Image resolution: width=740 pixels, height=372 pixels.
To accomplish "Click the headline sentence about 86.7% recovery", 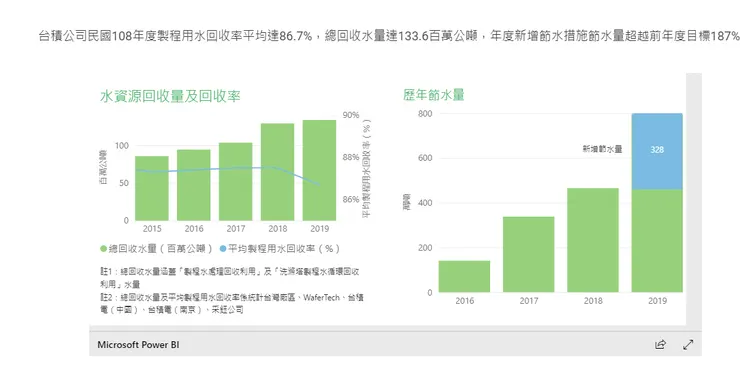I will point(389,36).
